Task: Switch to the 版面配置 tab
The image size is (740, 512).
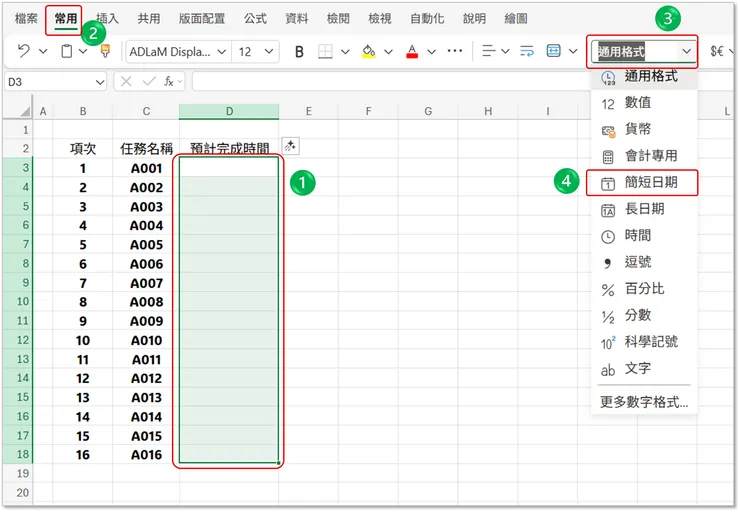Action: (202, 18)
